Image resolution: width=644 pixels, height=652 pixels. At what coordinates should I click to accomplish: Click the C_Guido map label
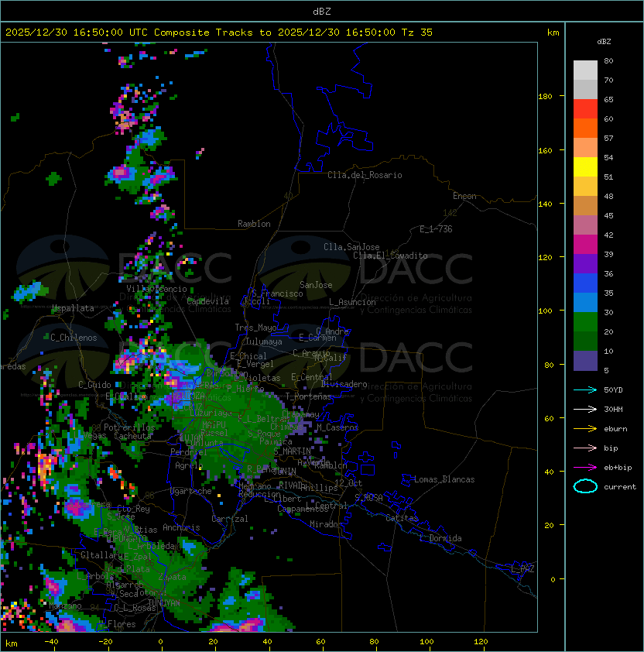[94, 385]
